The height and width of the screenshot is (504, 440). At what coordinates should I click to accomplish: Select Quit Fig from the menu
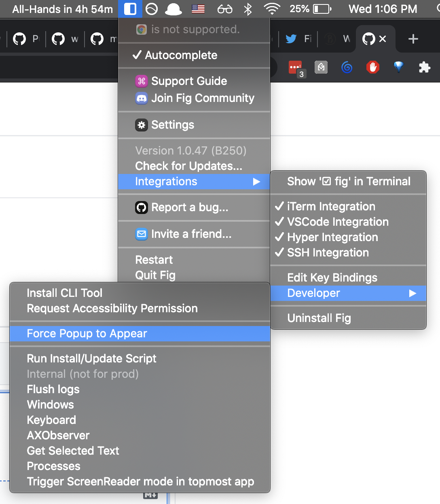click(x=155, y=275)
